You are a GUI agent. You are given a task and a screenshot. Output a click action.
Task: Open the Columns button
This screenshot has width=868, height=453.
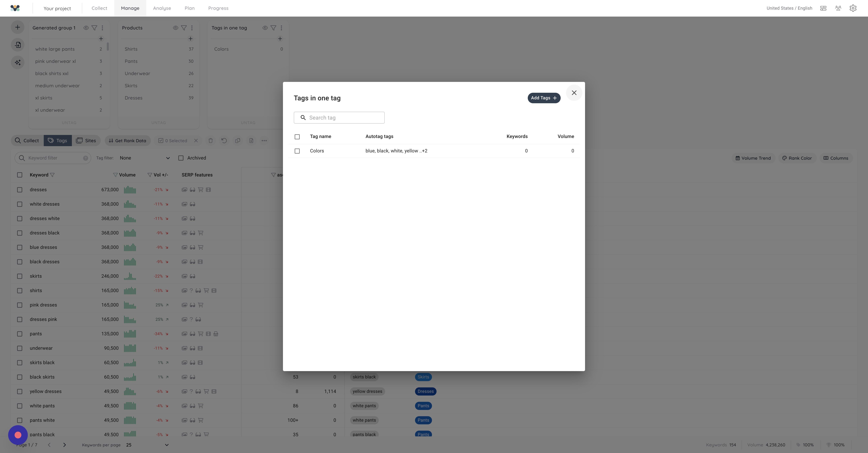(x=836, y=158)
